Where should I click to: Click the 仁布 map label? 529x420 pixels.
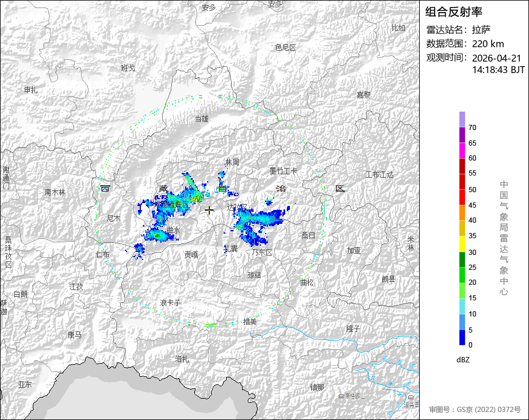click(x=102, y=254)
